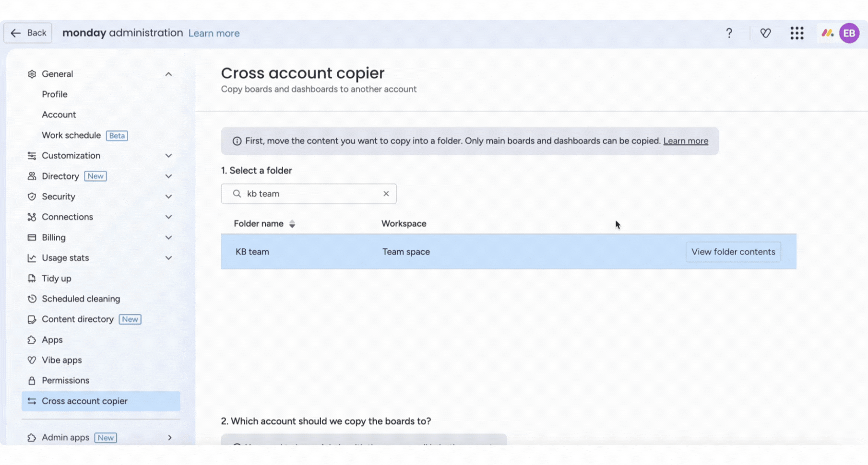868x465 pixels.
Task: Clear the kb team search text
Action: tap(386, 194)
